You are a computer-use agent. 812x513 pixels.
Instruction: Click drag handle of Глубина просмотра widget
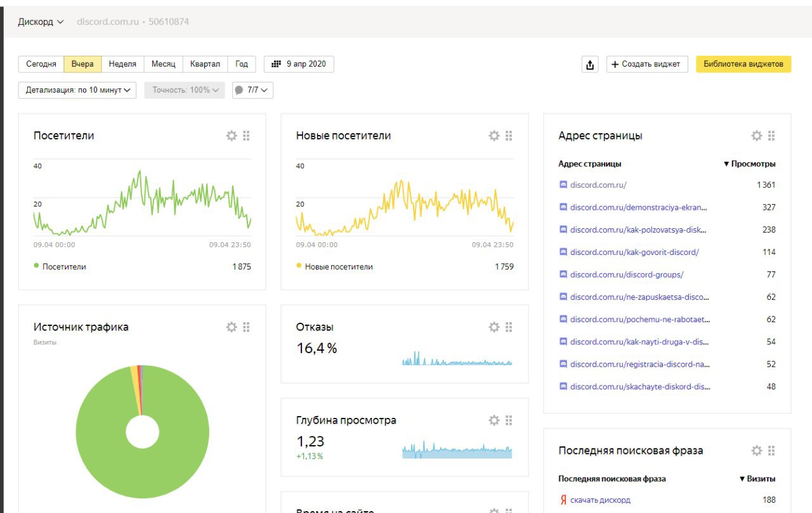click(509, 420)
